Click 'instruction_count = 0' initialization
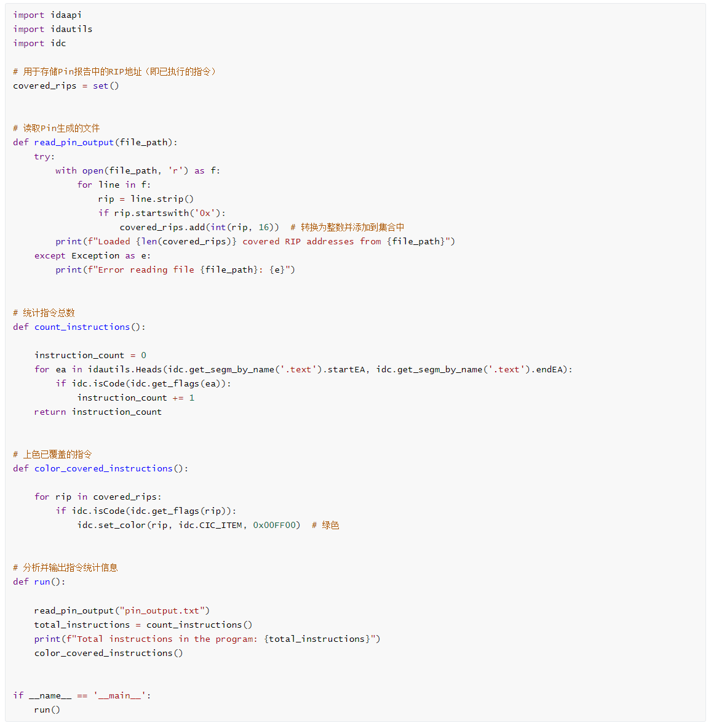This screenshot has width=711, height=728. tap(90, 355)
